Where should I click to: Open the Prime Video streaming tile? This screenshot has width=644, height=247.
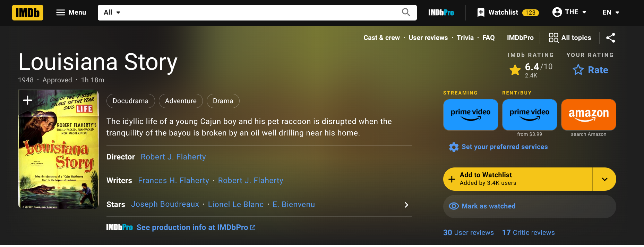[471, 115]
